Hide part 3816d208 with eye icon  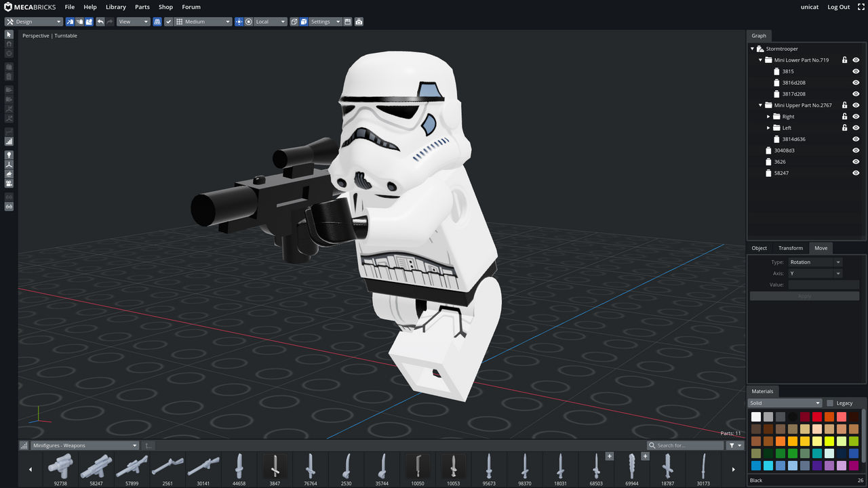pos(856,83)
